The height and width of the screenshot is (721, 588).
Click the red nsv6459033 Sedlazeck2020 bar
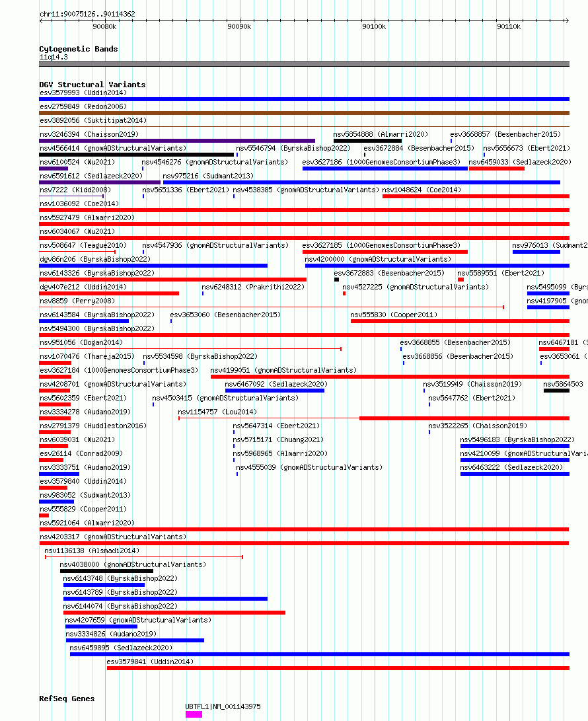497,169
